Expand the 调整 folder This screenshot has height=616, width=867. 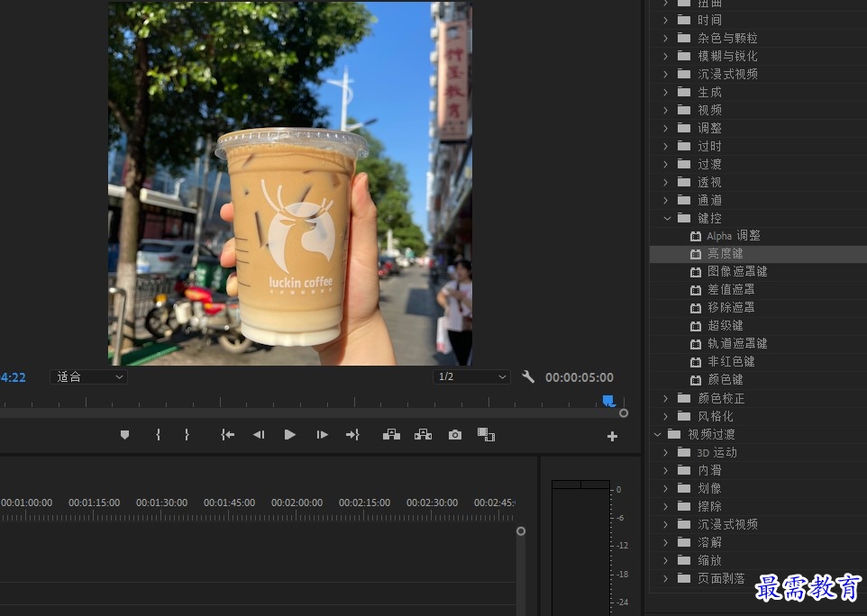coord(666,128)
